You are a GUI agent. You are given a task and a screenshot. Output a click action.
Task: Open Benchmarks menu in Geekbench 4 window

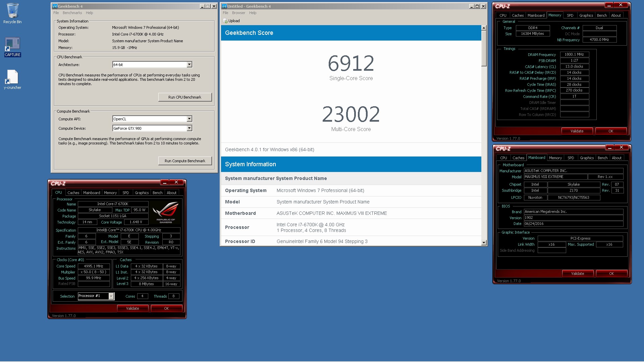tap(72, 13)
